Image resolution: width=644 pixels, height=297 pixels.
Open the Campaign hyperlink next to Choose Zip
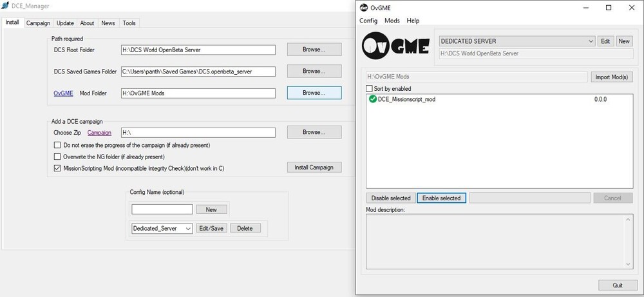(99, 133)
